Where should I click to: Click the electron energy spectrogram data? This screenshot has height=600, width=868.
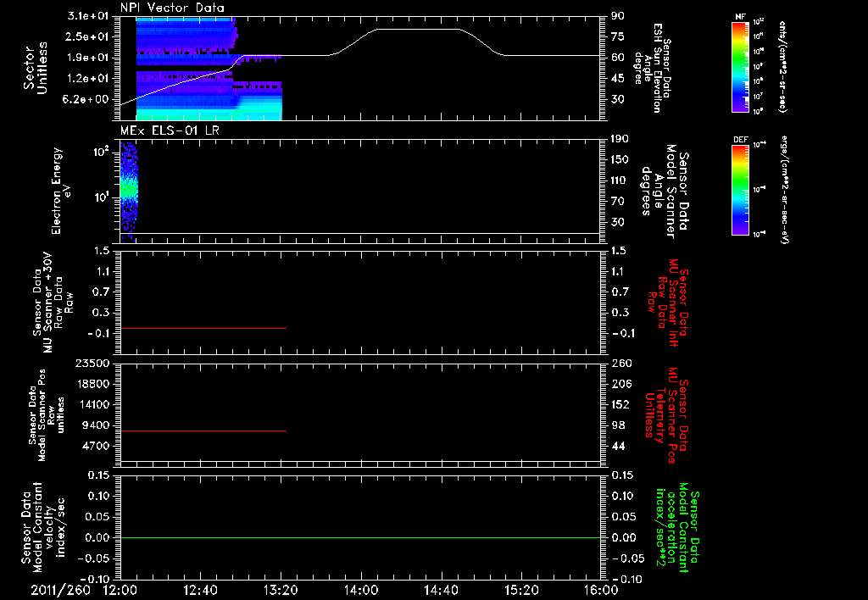(129, 191)
